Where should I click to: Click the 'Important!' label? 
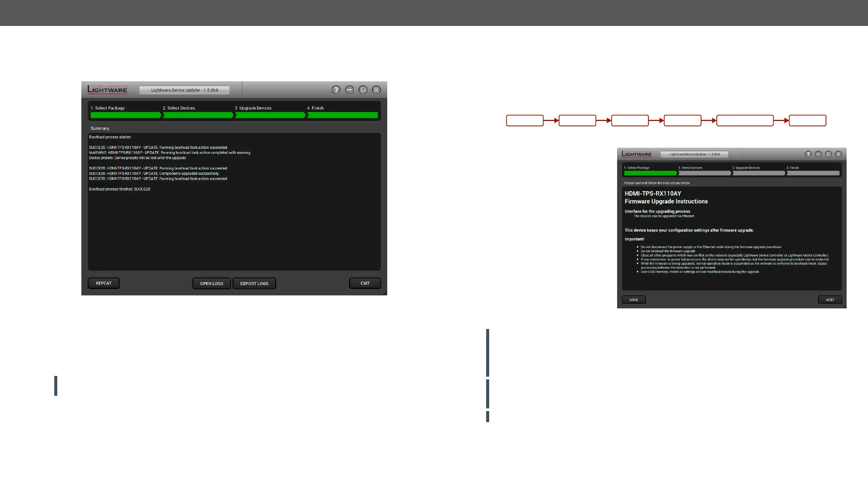coord(634,239)
